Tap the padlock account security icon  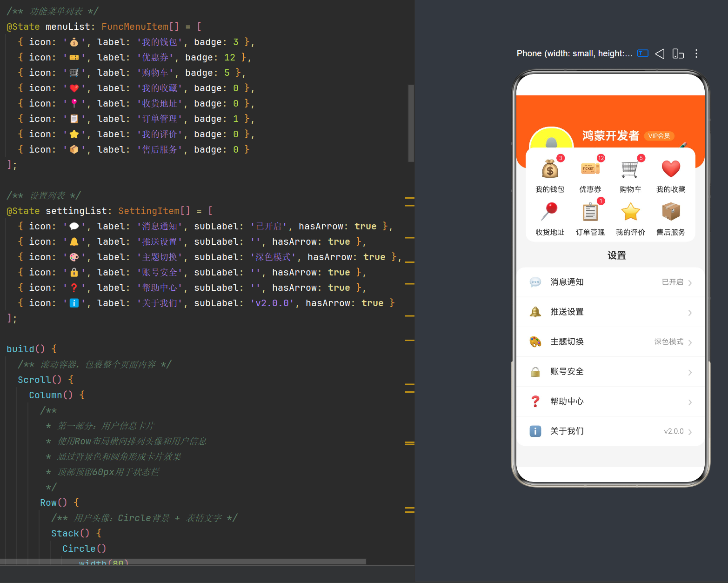pos(535,371)
